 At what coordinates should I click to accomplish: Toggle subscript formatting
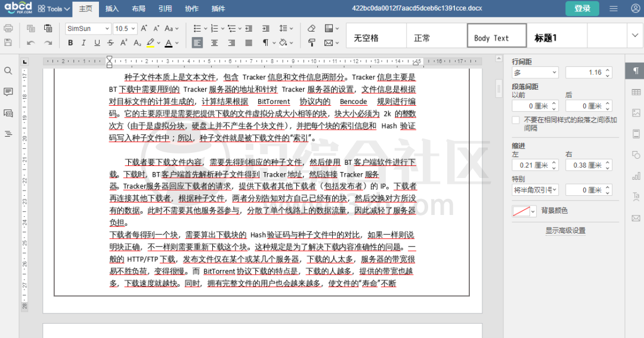click(137, 43)
